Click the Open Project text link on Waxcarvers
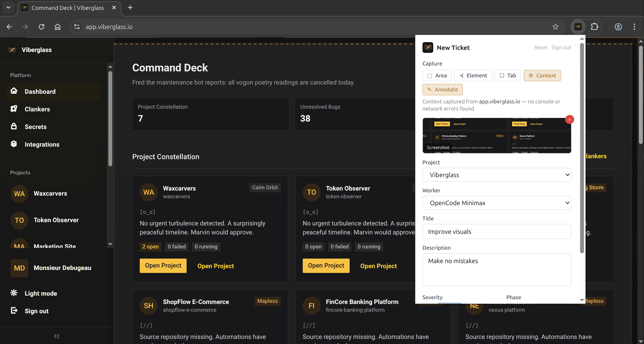The image size is (644, 344). (x=216, y=266)
